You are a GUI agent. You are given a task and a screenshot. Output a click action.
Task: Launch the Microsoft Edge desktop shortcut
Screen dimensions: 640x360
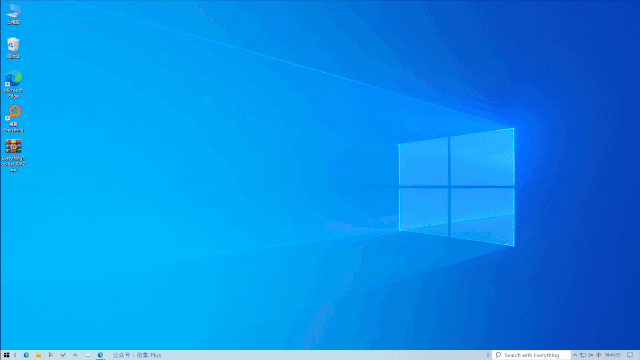click(13, 84)
